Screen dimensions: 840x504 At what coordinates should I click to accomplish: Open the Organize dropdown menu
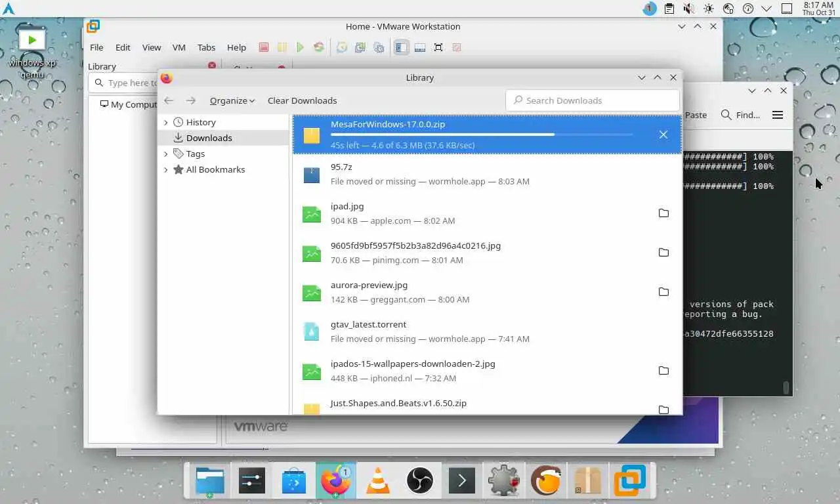point(232,100)
